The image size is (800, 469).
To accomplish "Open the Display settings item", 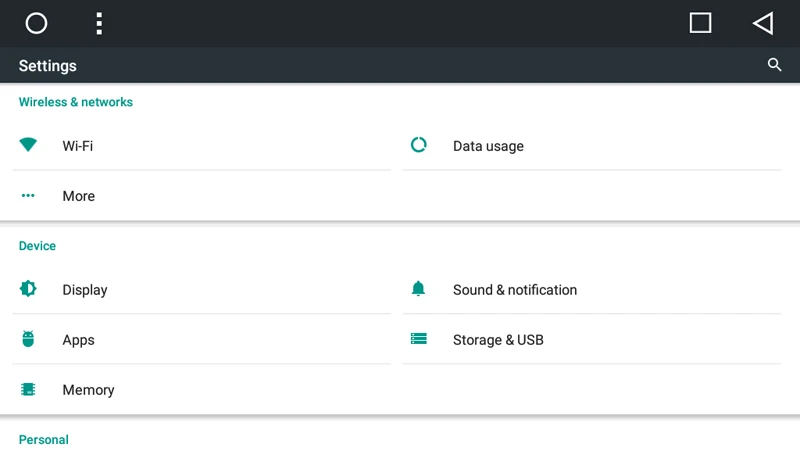I will tap(202, 290).
